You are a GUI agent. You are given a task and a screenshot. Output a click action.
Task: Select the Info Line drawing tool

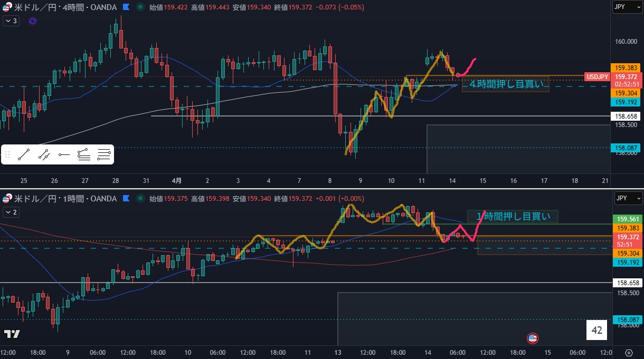(x=44, y=154)
